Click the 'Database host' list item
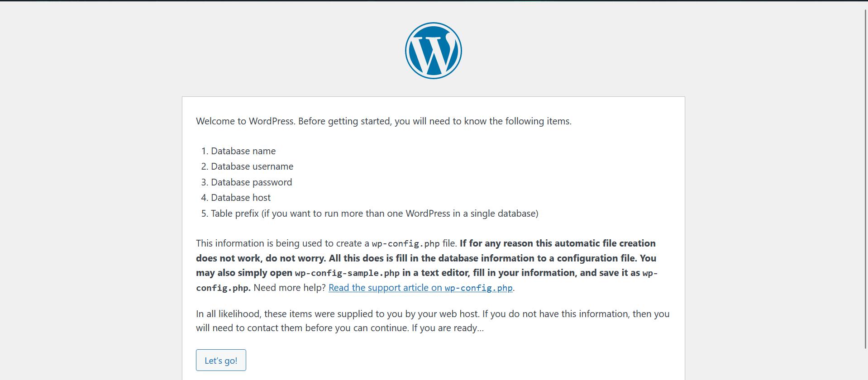This screenshot has height=380, width=868. pyautogui.click(x=241, y=198)
